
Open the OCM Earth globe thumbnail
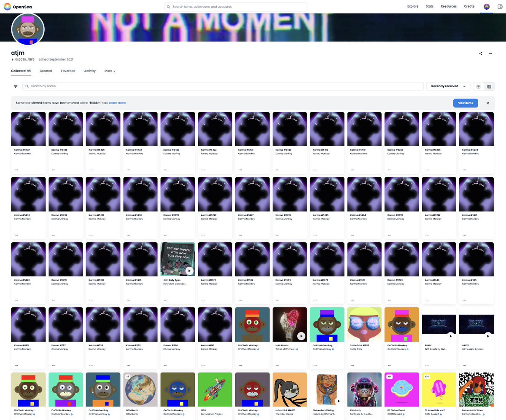140,390
